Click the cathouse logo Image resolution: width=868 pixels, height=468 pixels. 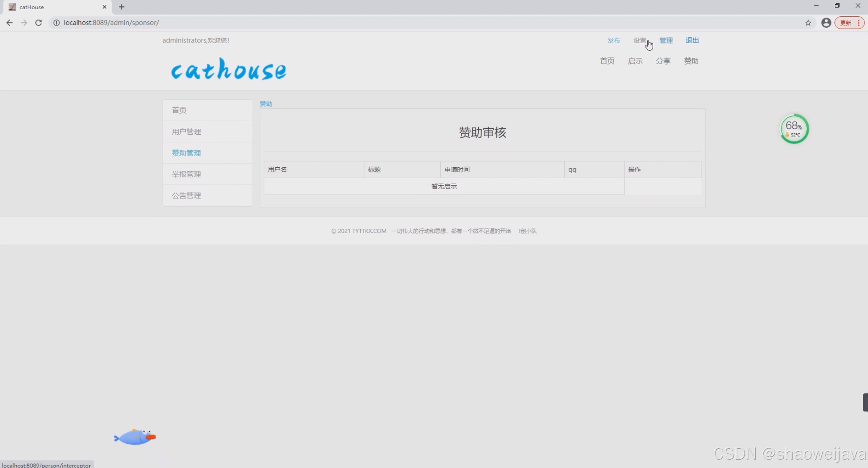tap(229, 69)
